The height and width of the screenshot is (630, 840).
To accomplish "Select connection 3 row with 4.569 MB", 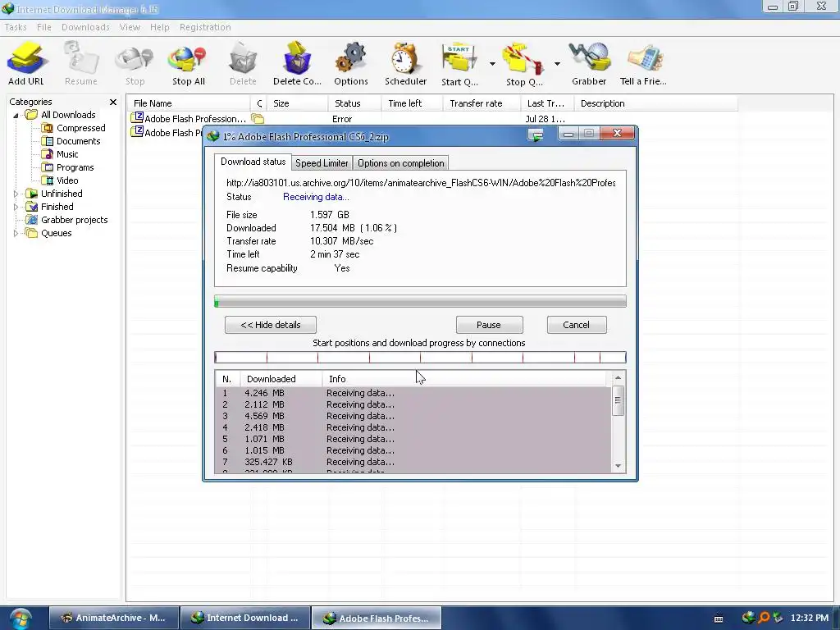I will 413,416.
